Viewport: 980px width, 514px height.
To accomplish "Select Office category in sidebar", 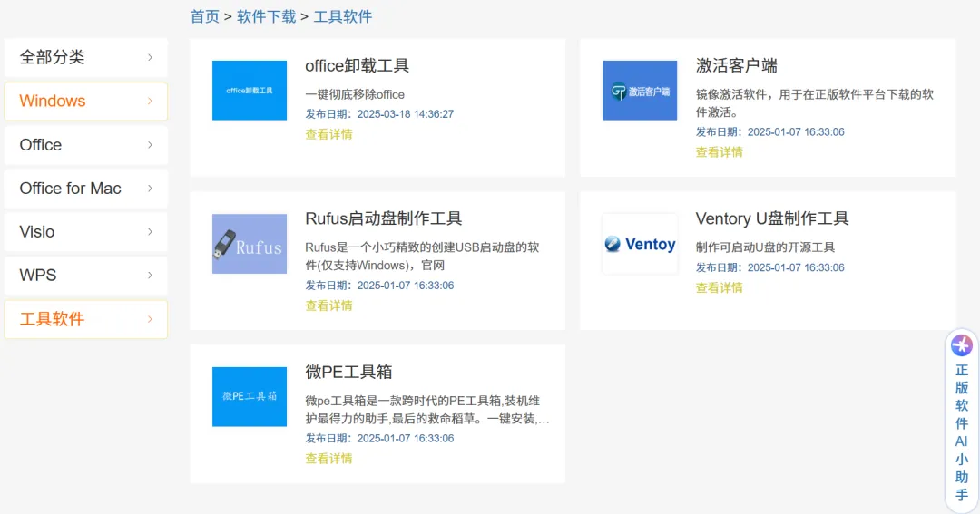I will (x=85, y=145).
